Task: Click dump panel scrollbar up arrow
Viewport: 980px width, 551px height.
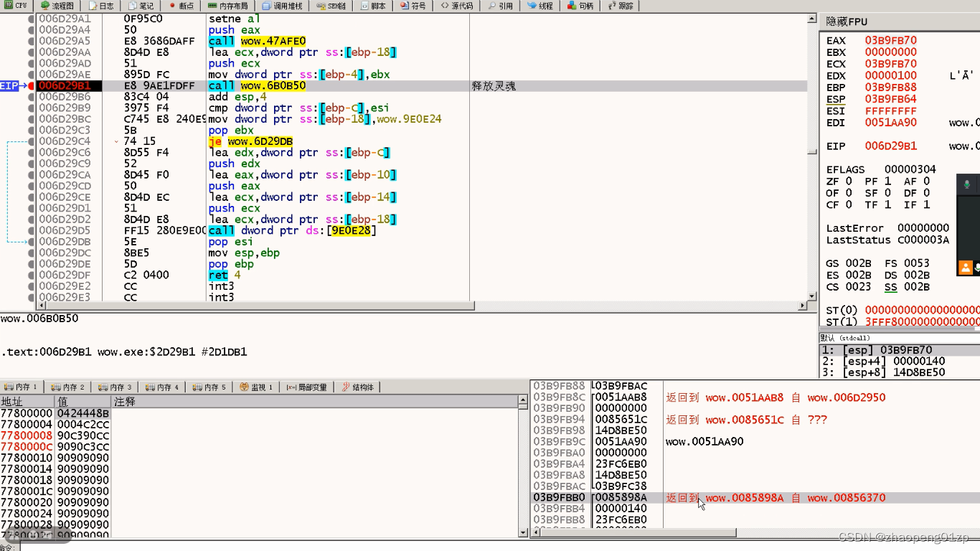Action: (x=523, y=402)
